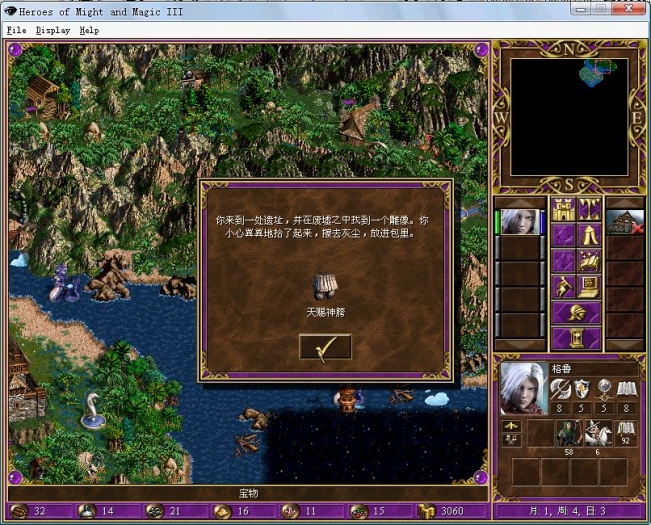Click the hero morale icon
The image size is (651, 525).
pos(512,426)
